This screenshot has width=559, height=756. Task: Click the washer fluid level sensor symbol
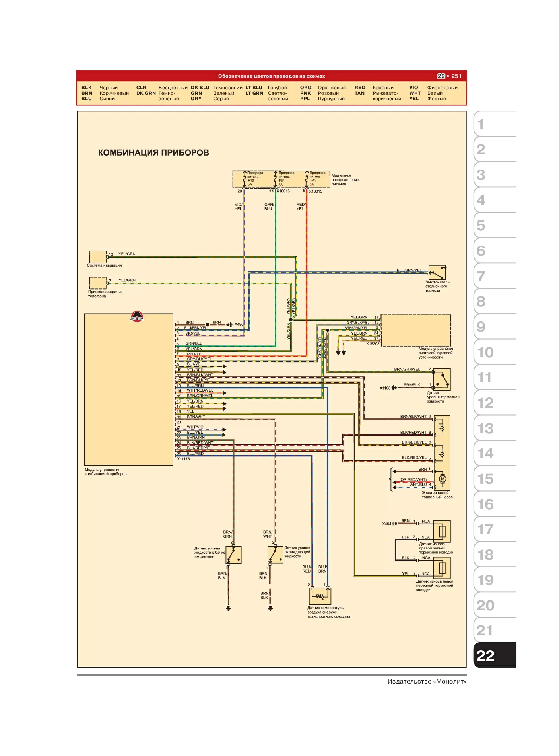(233, 555)
